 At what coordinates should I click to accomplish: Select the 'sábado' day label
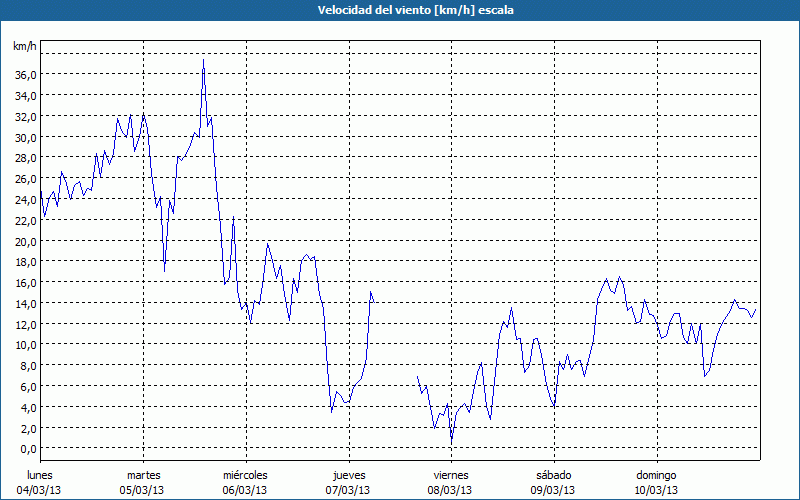coord(553,475)
